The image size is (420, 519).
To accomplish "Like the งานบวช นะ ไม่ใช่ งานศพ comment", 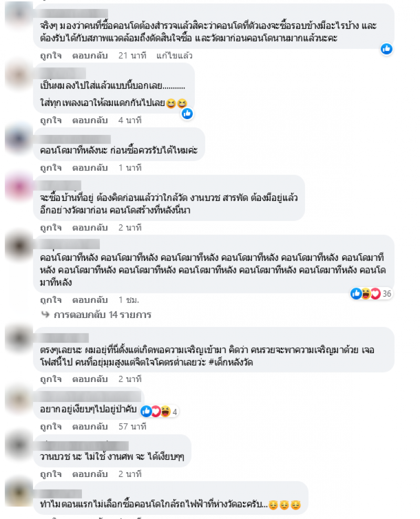I will [51, 474].
